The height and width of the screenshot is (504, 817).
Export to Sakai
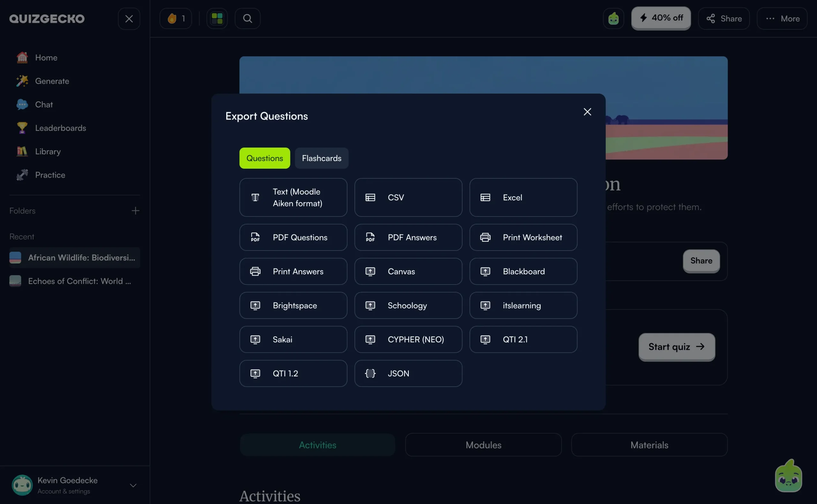[x=293, y=339]
